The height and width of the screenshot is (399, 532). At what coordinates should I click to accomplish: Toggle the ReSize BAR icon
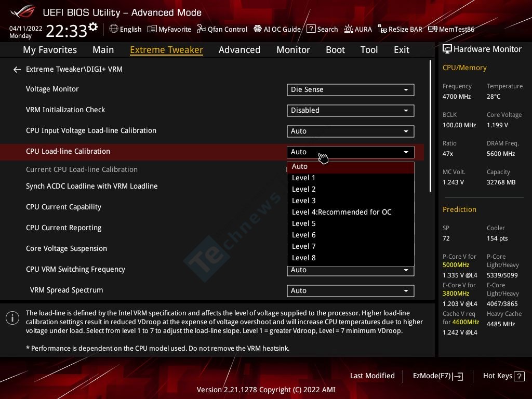coord(382,29)
